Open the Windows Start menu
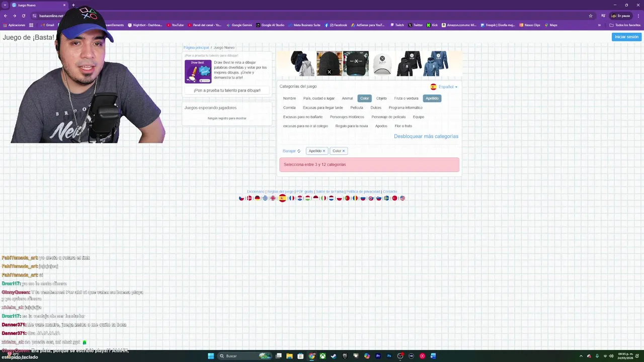 (211, 356)
